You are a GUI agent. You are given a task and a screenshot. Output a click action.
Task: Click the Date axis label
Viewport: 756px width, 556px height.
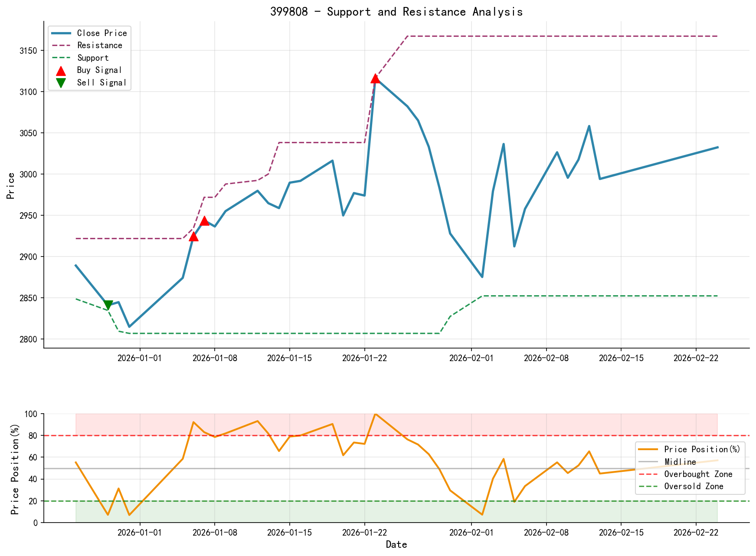(396, 544)
